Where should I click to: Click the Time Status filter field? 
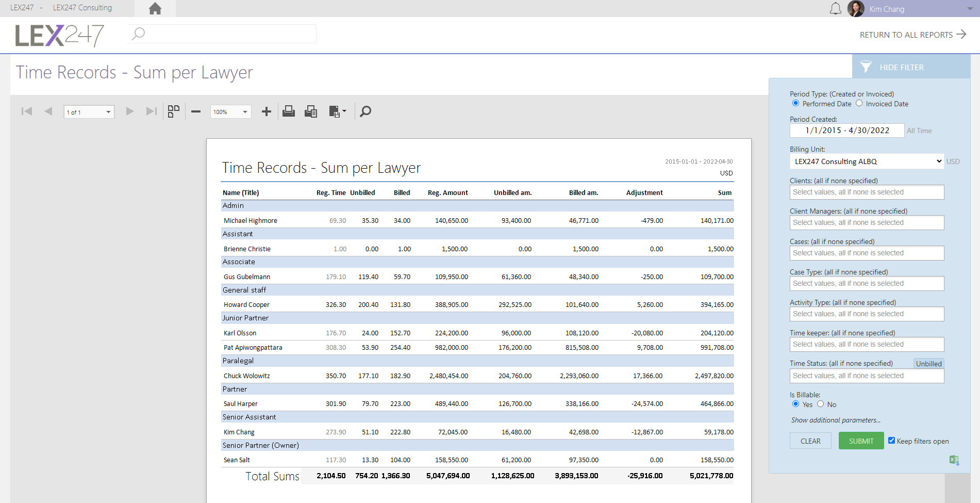pos(867,376)
